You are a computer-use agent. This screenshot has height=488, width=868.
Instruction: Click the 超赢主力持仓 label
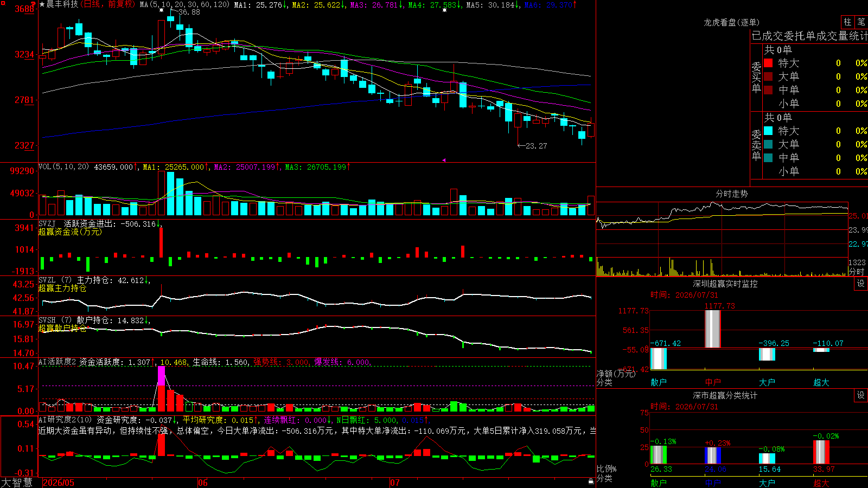[62, 288]
